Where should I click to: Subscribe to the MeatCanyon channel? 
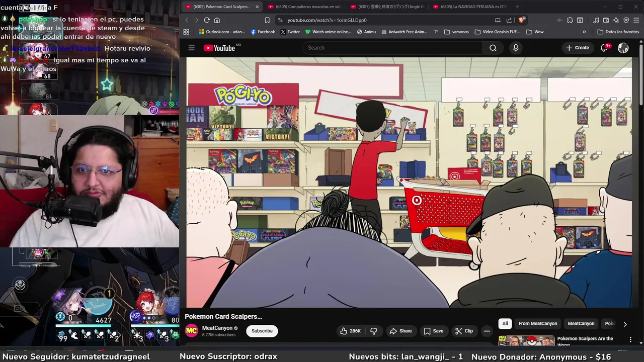tap(262, 331)
